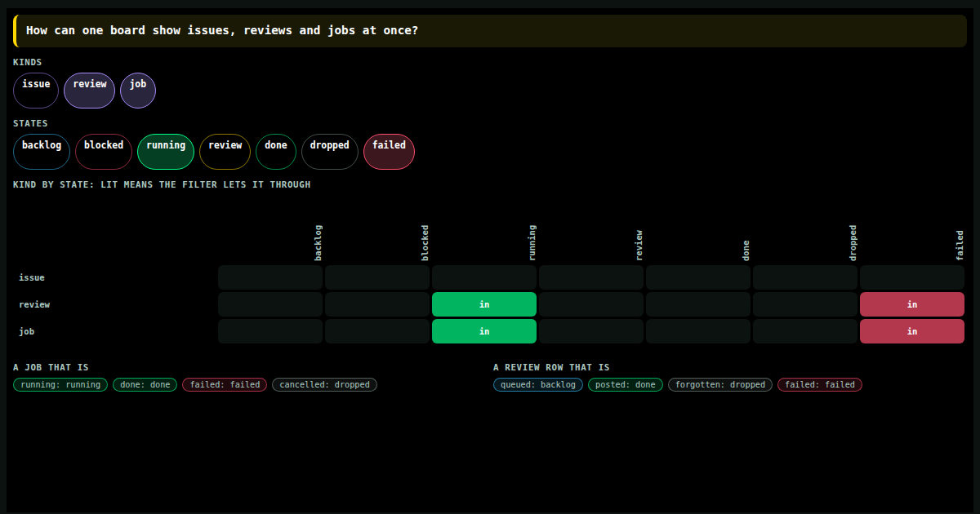
Task: Click the rotated 'blocked' column header
Action: pos(425,243)
